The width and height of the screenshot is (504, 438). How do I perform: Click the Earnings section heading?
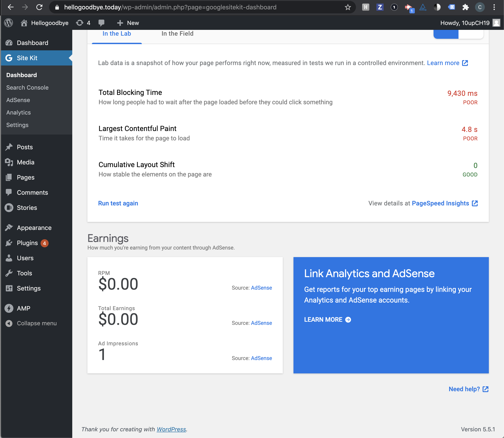(108, 238)
